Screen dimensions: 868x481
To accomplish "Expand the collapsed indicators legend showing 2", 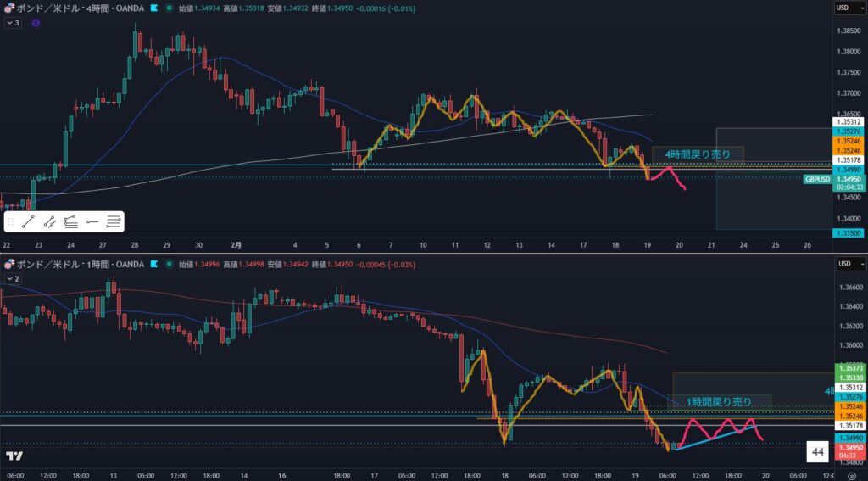I will click(13, 278).
